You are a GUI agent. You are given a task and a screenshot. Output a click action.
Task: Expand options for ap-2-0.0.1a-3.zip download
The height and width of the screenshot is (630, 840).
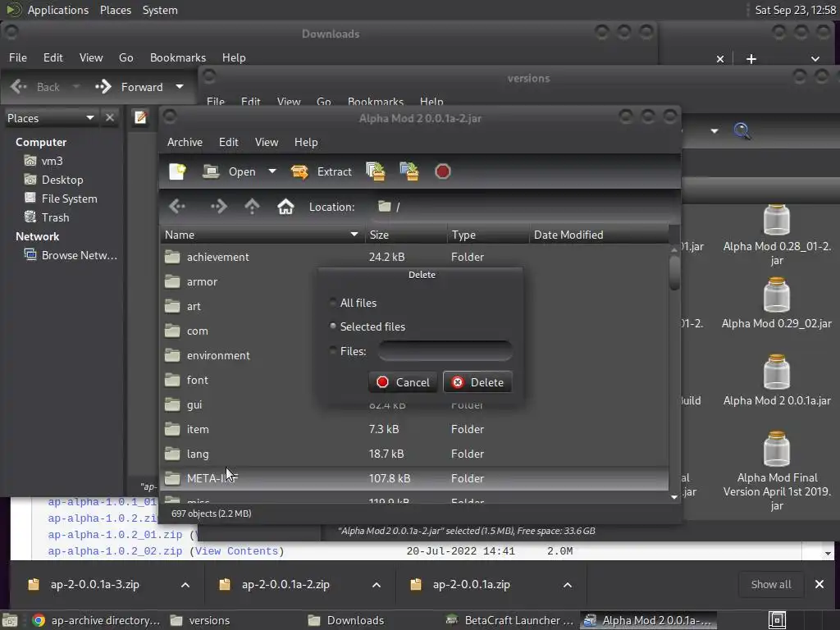tap(185, 585)
